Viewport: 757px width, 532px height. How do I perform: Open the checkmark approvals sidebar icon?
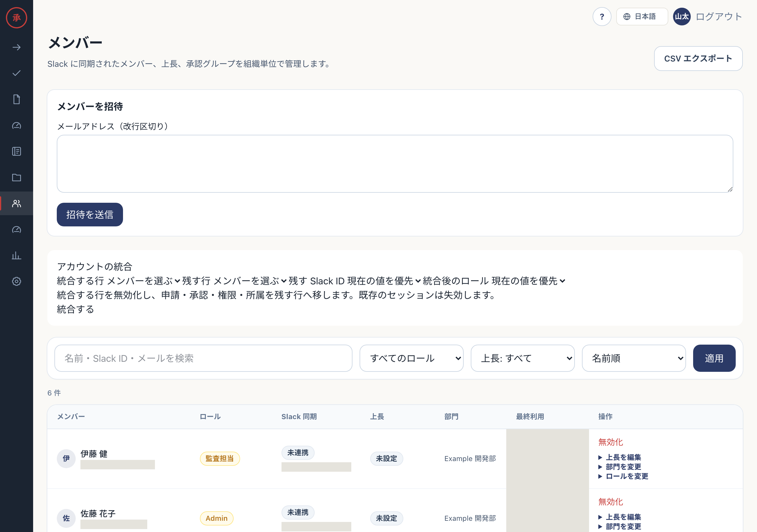(17, 73)
